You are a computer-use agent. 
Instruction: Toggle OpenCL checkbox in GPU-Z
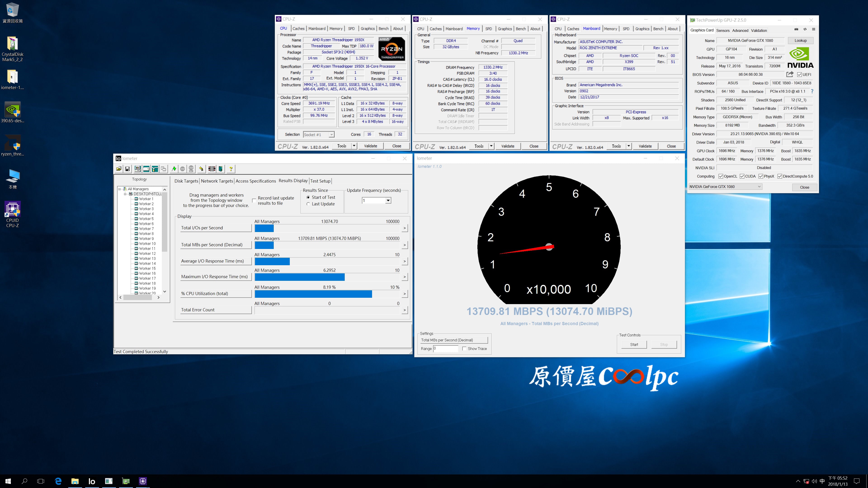coord(721,176)
